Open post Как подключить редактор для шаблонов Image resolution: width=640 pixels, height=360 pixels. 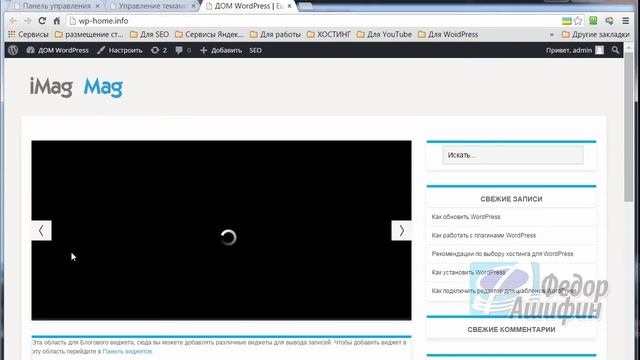pyautogui.click(x=504, y=291)
